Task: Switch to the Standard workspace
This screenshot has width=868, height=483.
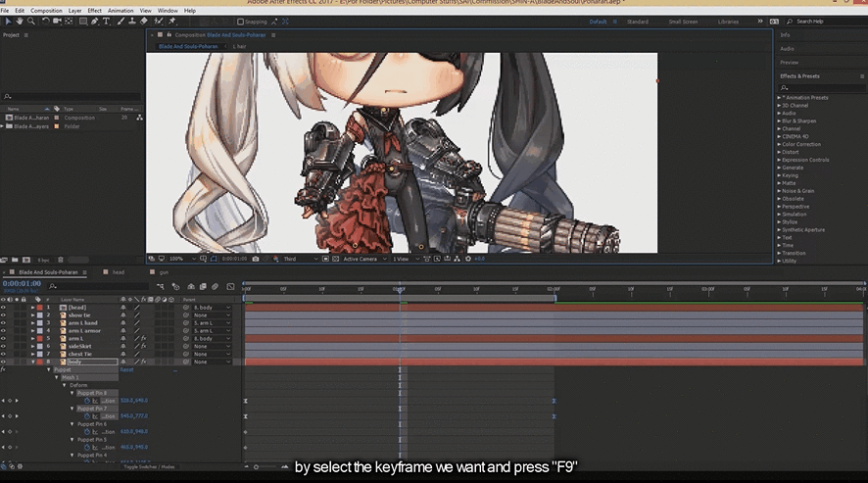Action: 637,22
